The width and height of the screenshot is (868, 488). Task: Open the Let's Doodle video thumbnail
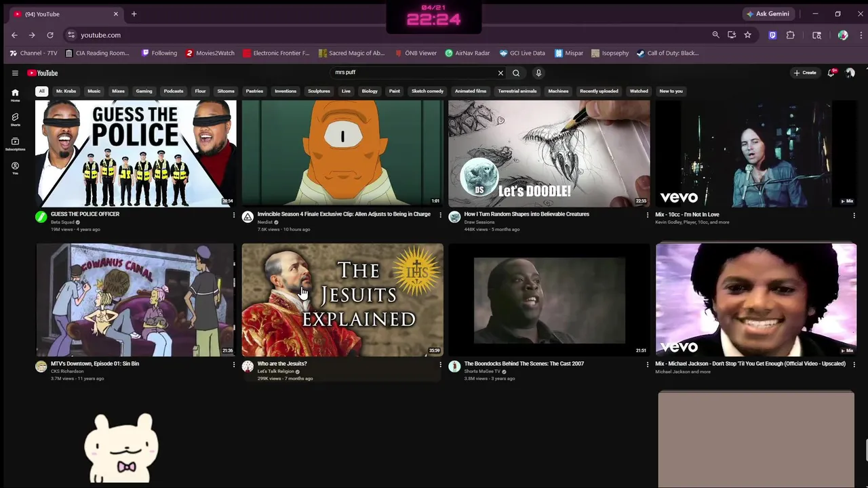coord(549,152)
